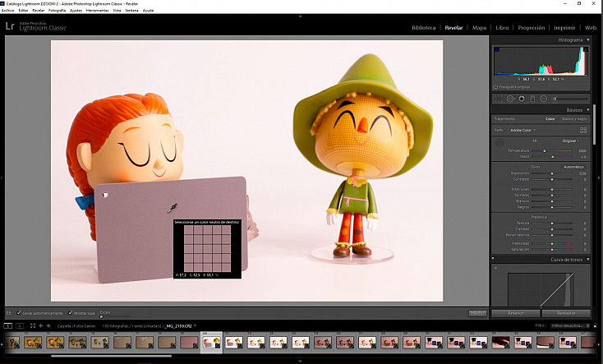Image resolution: width=603 pixels, height=364 pixels.
Task: Click the tone curve point adjustment icon
Action: tap(495, 268)
